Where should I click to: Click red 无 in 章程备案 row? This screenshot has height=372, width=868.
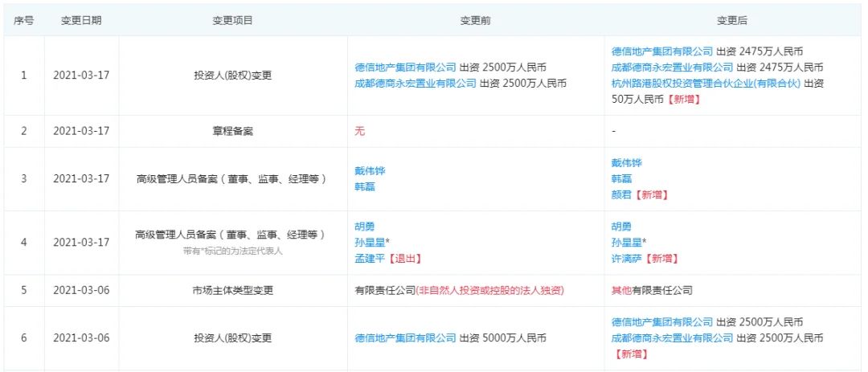click(360, 131)
